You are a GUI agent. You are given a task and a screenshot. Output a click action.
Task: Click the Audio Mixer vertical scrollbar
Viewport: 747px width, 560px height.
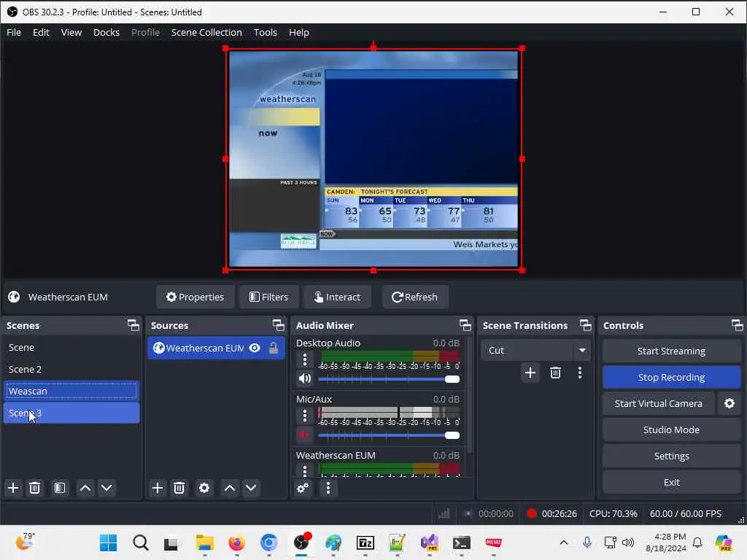(470, 395)
